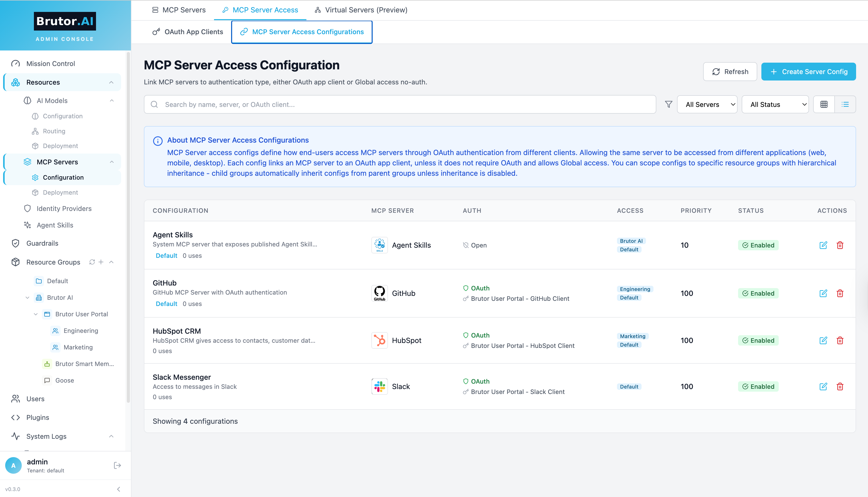
Task: Switch to list view layout
Action: tap(845, 104)
